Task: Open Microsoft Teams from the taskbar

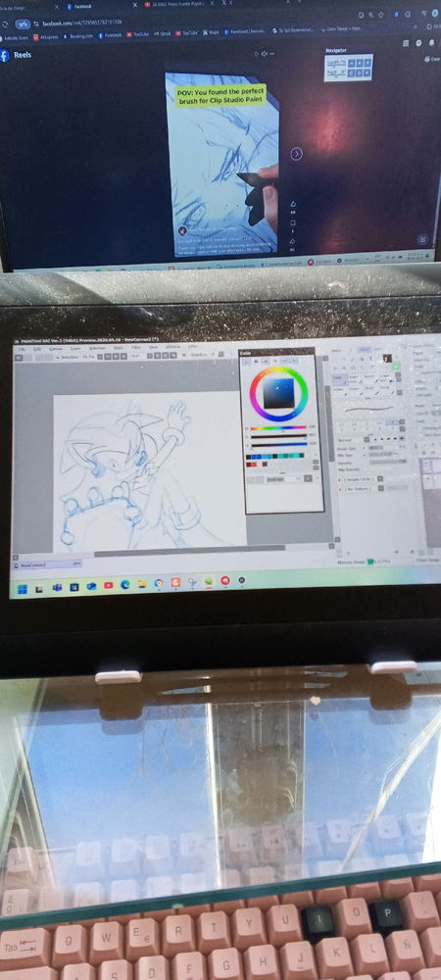Action: pos(57,587)
